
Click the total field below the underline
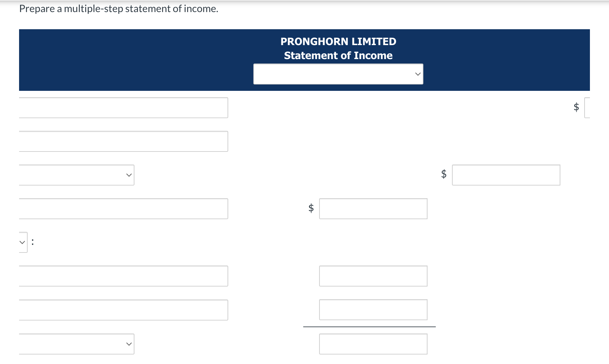373,344
